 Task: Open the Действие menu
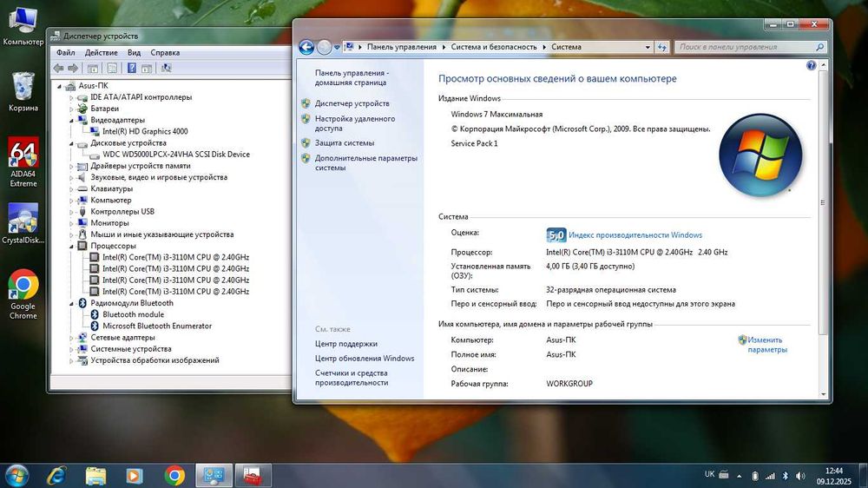pos(101,53)
